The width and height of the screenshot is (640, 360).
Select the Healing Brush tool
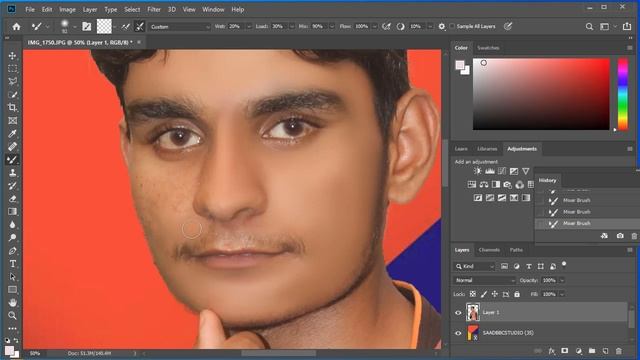[13, 147]
